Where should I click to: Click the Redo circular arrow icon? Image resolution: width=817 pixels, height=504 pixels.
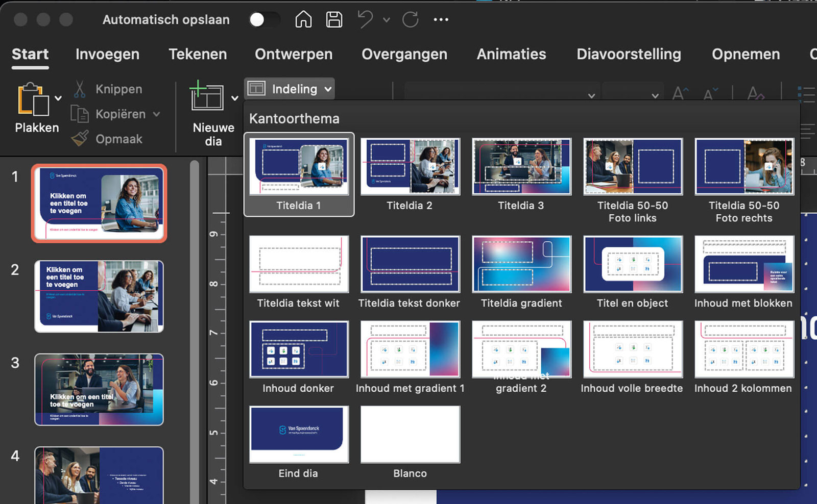(x=410, y=20)
